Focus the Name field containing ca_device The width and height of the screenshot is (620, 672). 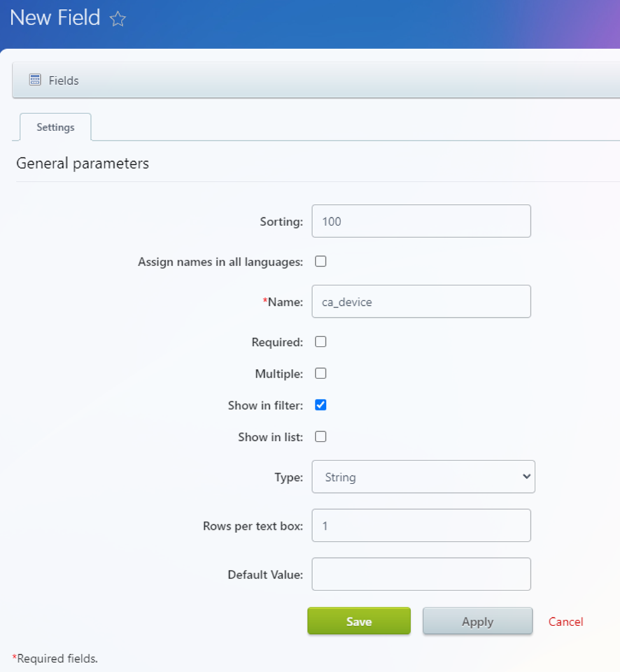[421, 301]
